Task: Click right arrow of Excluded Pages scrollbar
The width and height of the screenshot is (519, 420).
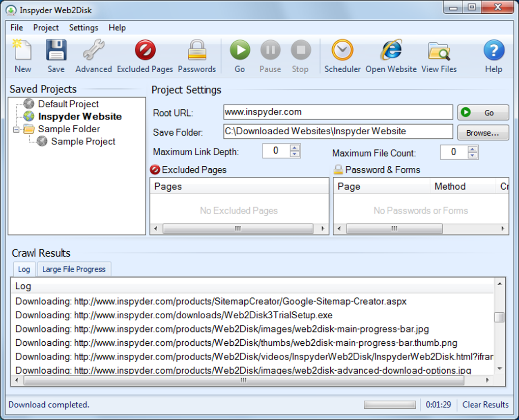Action: [323, 228]
